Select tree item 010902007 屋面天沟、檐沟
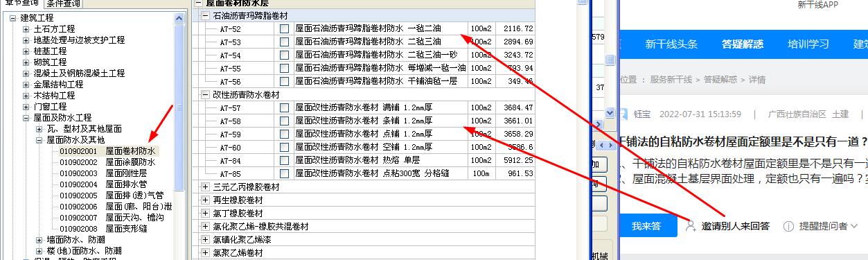This screenshot has width=868, height=260. point(112,217)
